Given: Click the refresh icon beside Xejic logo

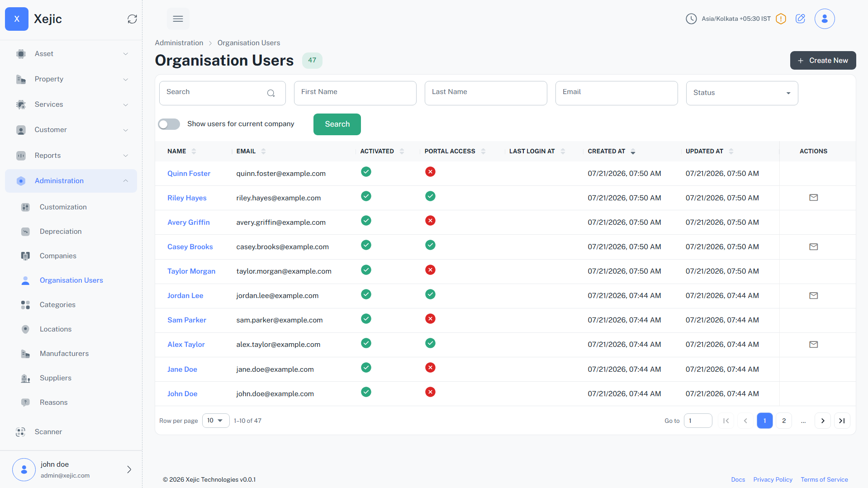Looking at the screenshot, I should click(132, 19).
